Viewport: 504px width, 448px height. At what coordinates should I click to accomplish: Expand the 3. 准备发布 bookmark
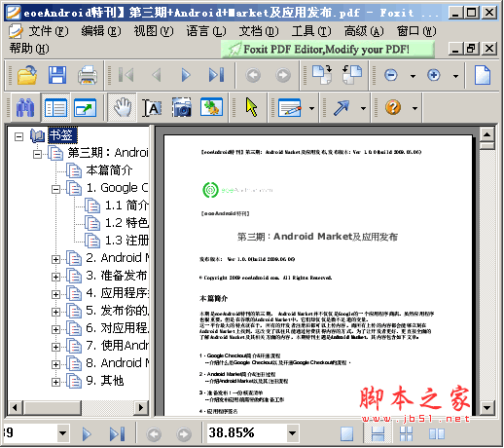click(55, 277)
